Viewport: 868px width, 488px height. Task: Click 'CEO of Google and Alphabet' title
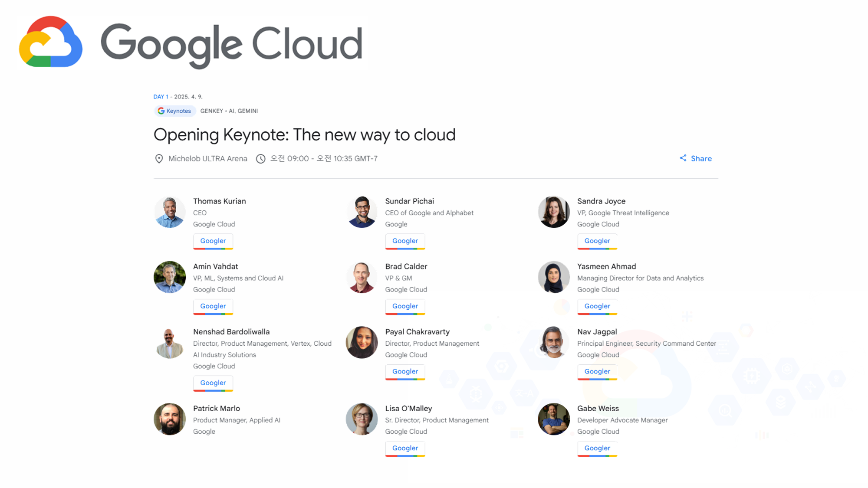click(429, 213)
